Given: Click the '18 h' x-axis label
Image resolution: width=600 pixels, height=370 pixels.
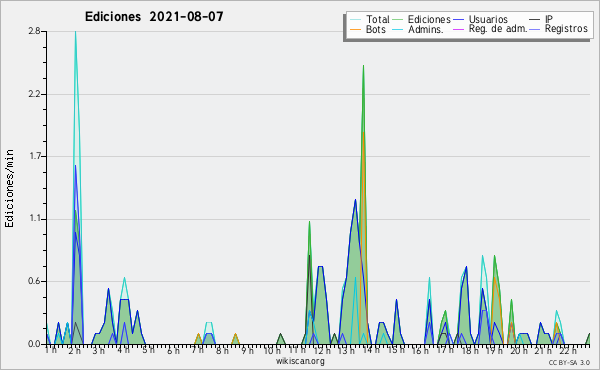Looking at the screenshot, I should [x=470, y=350].
